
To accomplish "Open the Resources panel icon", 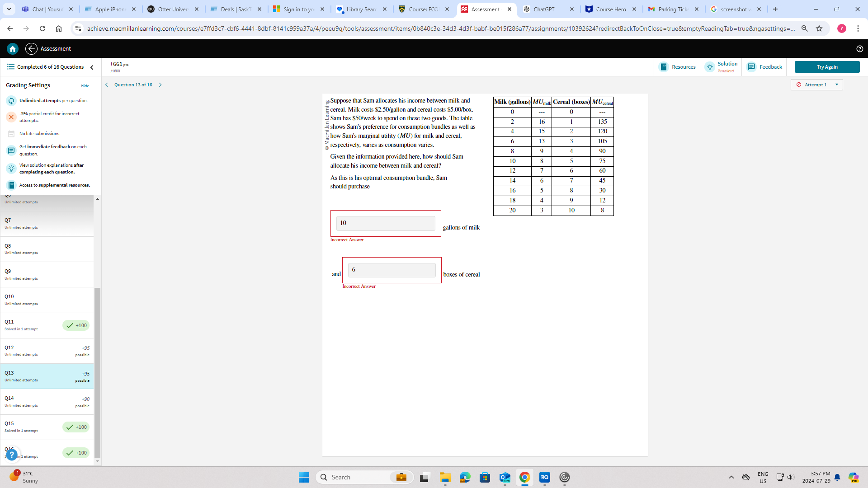I will (x=664, y=66).
